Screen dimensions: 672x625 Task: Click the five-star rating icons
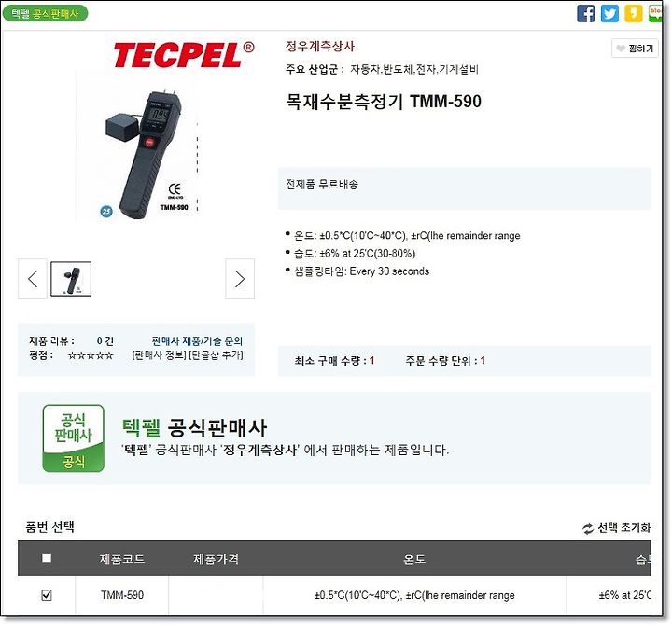[91, 355]
